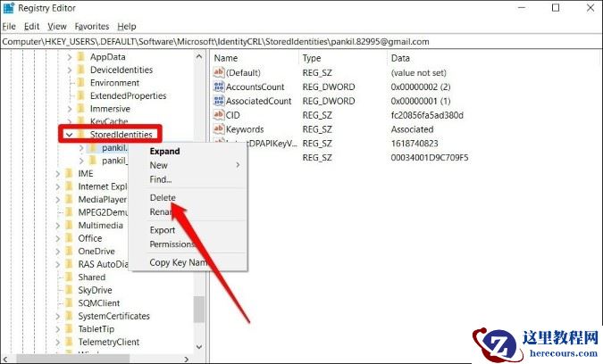Click the registry path address bar
Viewport: 603px width, 364px height.
301,41
